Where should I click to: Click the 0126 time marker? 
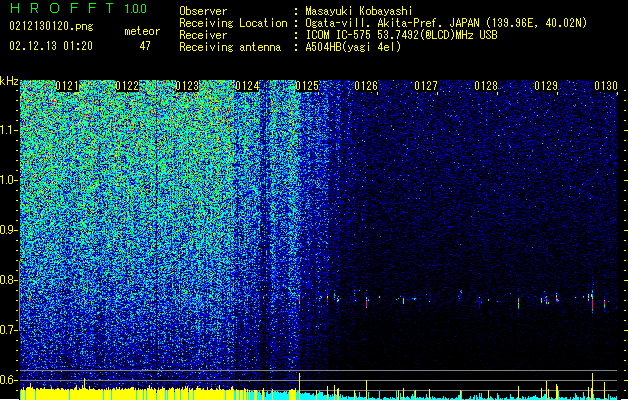366,86
